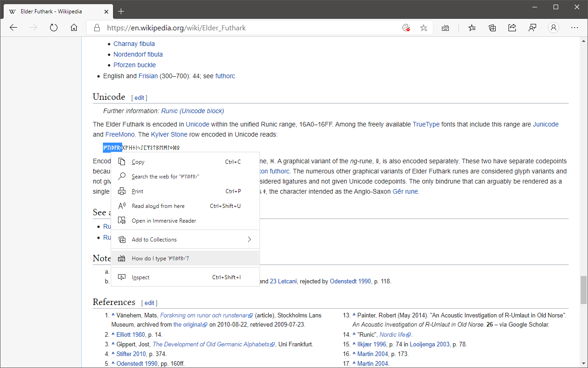Click the vertical scrollbar thumb
This screenshot has width=588, height=368.
point(583,290)
